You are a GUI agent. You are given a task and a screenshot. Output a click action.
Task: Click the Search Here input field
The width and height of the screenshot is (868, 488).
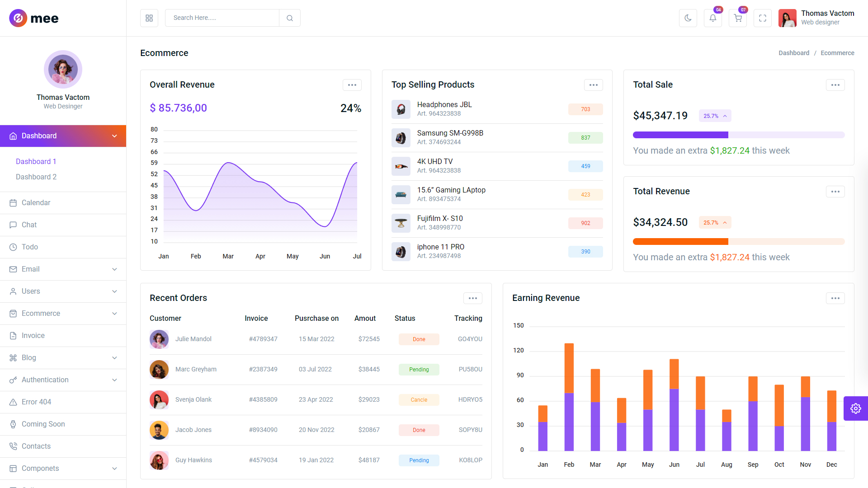coord(222,18)
